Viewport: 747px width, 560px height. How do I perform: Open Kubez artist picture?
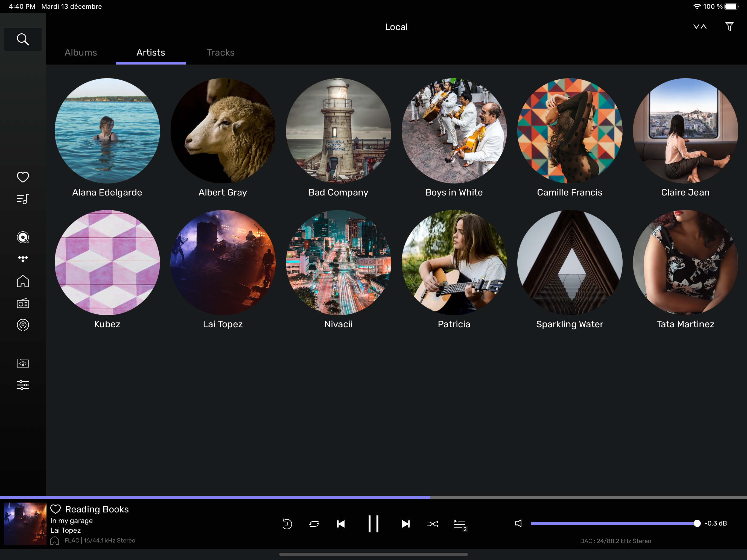107,262
